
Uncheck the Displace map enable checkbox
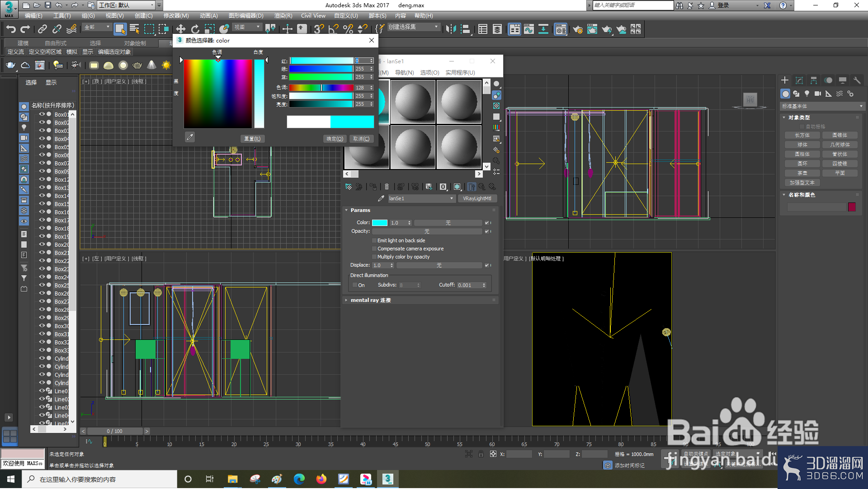pyautogui.click(x=487, y=265)
